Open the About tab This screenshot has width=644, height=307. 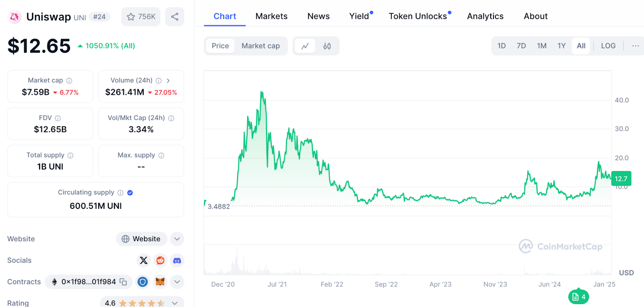[536, 16]
